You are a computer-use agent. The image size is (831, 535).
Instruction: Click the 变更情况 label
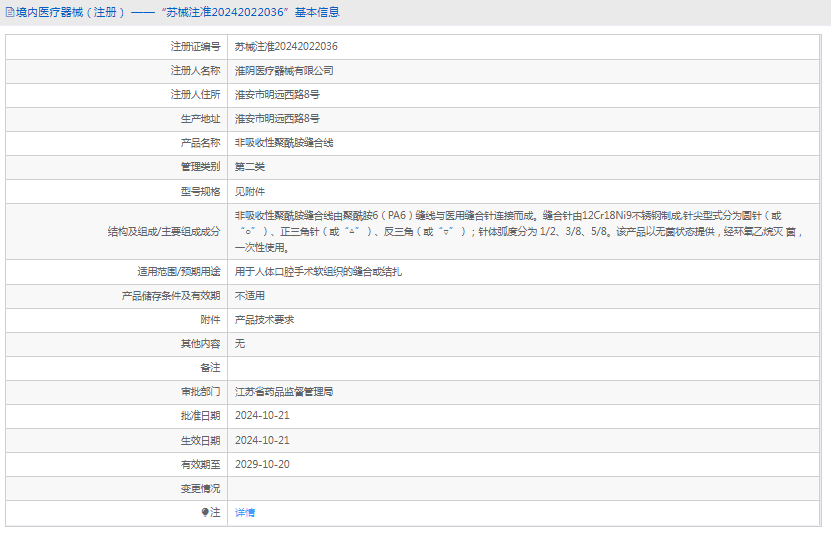tap(200, 488)
